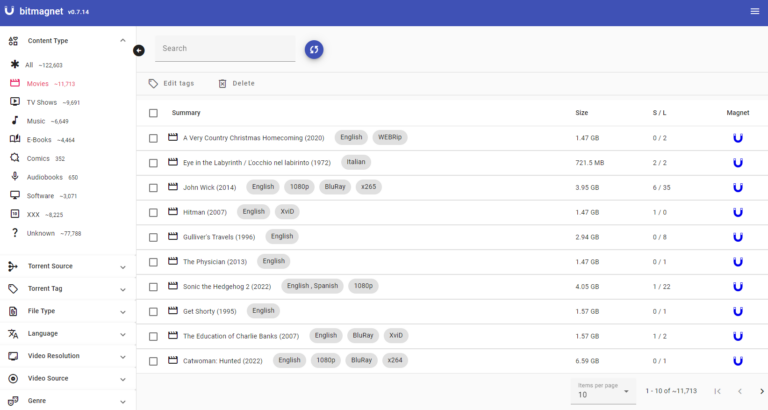The height and width of the screenshot is (410, 768).
Task: Select the Catwoman: Hunted (2022) checkbox
Action: coord(153,361)
